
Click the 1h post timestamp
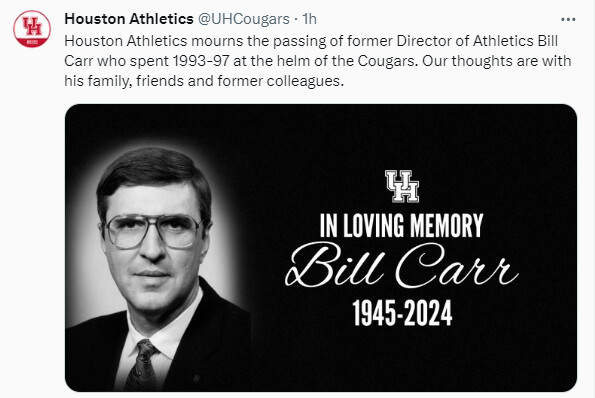point(309,19)
